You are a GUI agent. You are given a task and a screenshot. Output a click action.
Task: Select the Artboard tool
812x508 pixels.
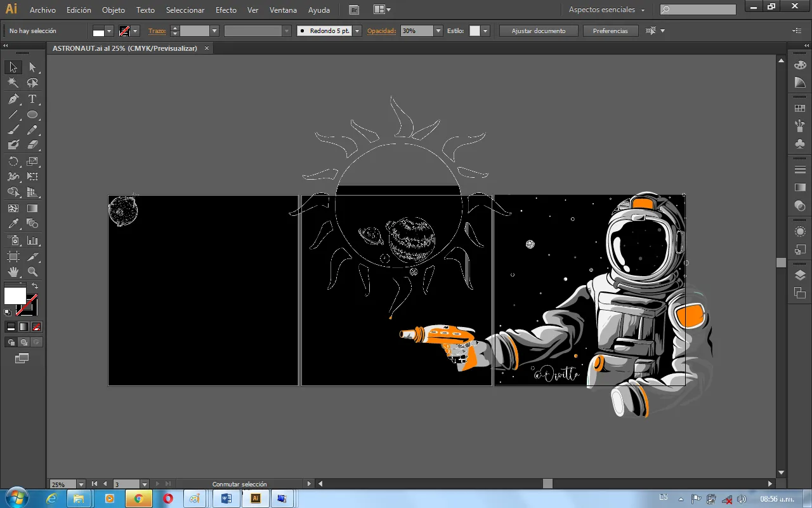click(x=13, y=257)
